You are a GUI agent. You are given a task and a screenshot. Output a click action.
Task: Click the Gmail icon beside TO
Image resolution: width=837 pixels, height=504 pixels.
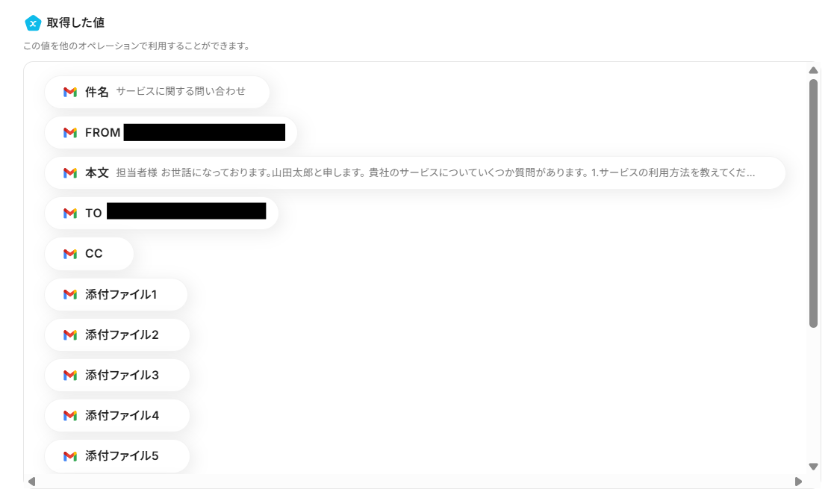[x=70, y=213]
